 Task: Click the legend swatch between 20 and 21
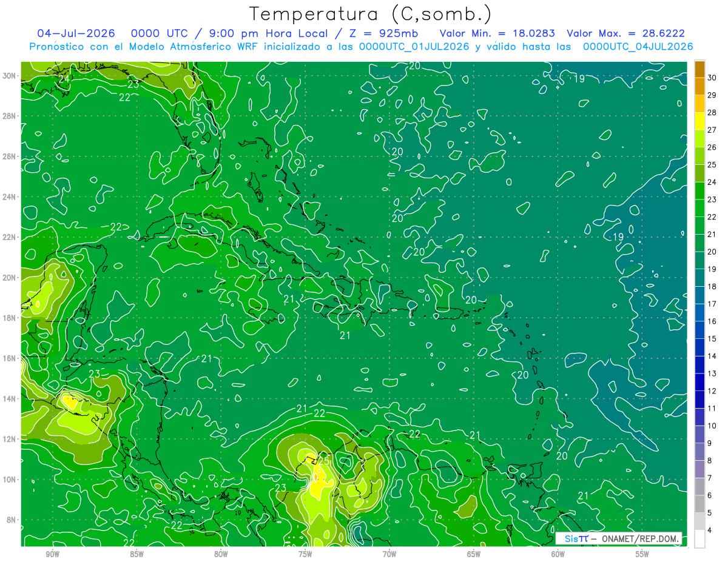pyautogui.click(x=699, y=243)
